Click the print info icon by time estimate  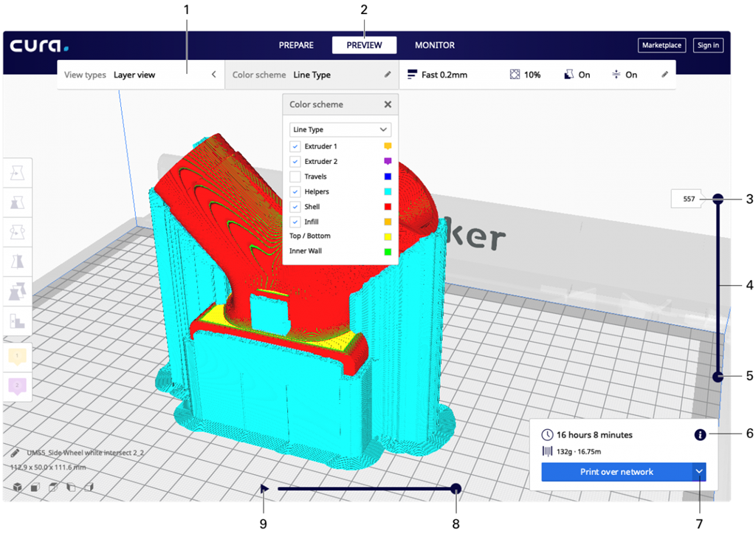click(x=700, y=435)
